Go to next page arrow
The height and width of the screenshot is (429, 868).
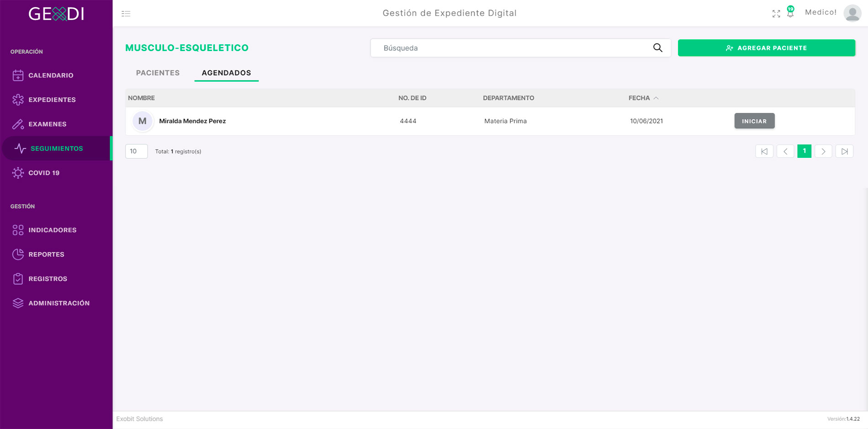coord(823,152)
